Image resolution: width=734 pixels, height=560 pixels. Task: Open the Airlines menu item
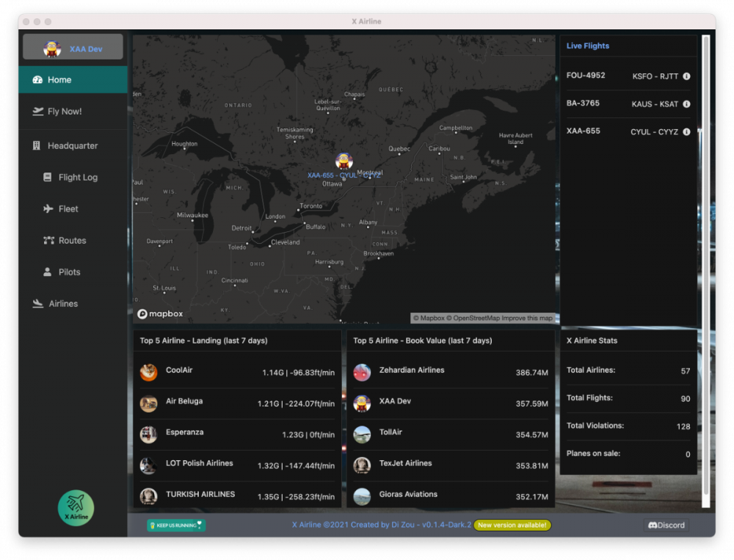[63, 304]
